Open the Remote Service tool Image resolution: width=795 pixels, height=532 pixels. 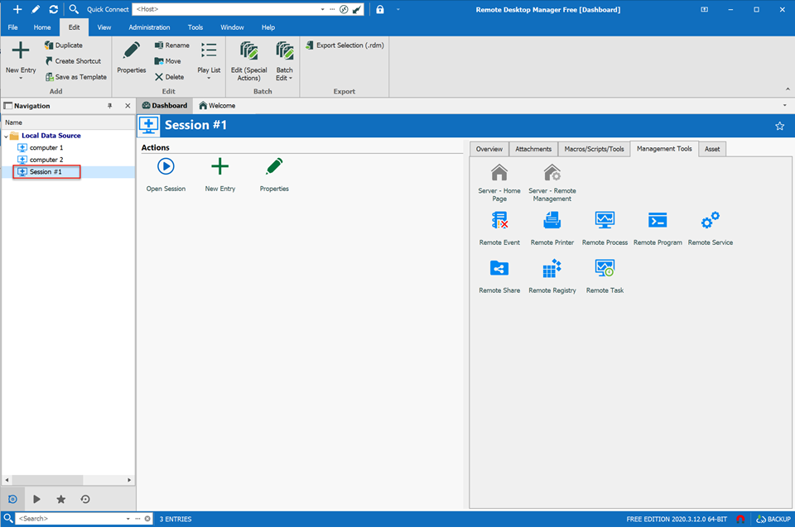click(710, 221)
